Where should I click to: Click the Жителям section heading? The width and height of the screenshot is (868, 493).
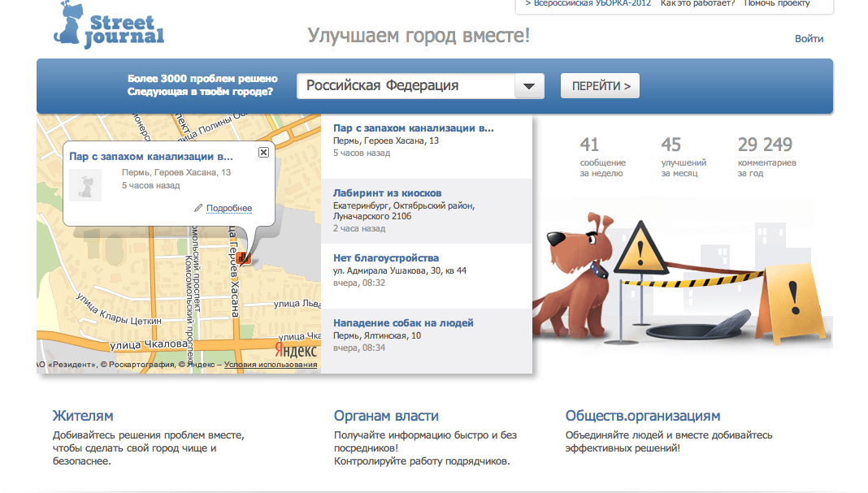pyautogui.click(x=83, y=416)
